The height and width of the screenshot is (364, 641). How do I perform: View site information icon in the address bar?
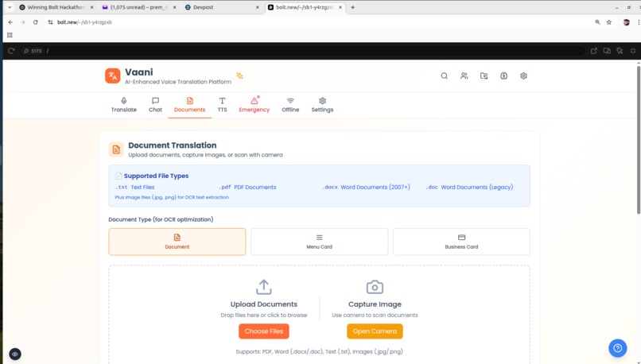click(50, 22)
